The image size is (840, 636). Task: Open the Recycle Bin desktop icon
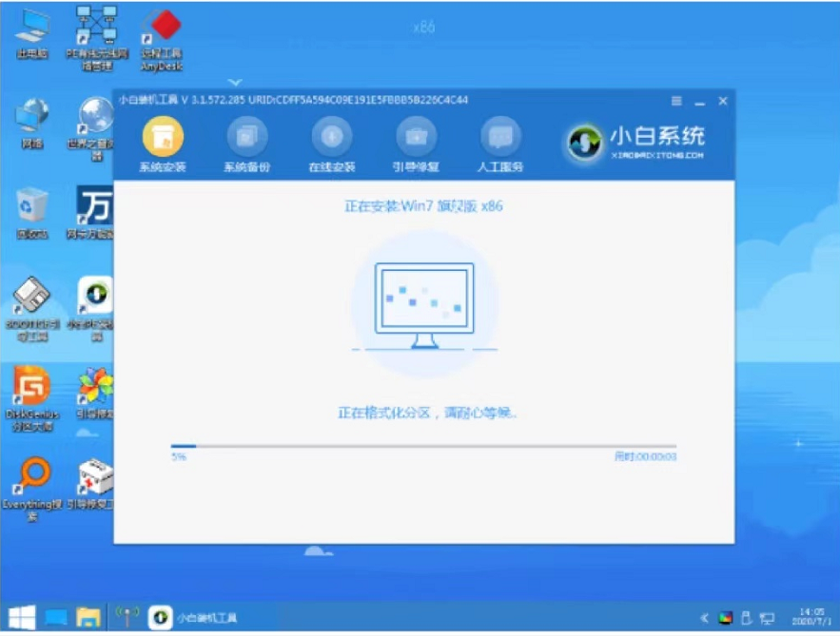click(x=32, y=213)
